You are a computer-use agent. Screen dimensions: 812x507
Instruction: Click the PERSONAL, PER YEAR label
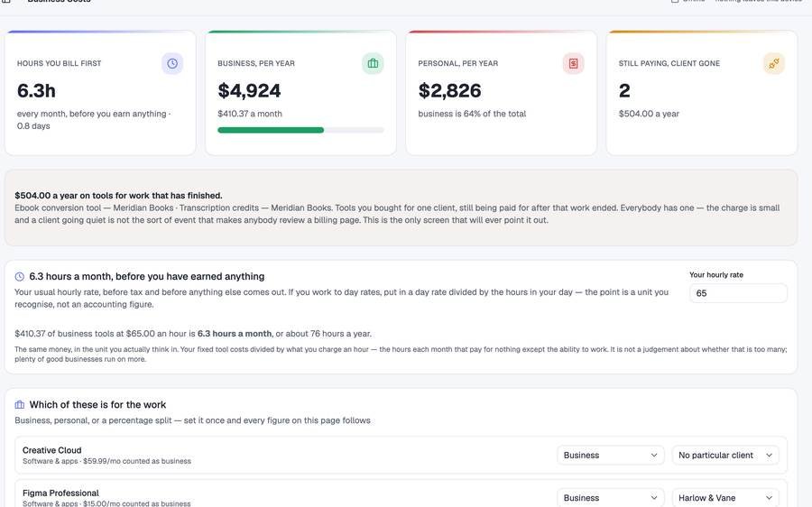457,63
